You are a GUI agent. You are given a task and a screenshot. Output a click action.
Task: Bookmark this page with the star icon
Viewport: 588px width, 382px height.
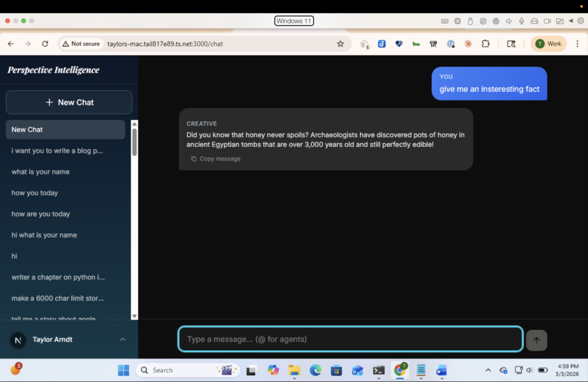[340, 44]
